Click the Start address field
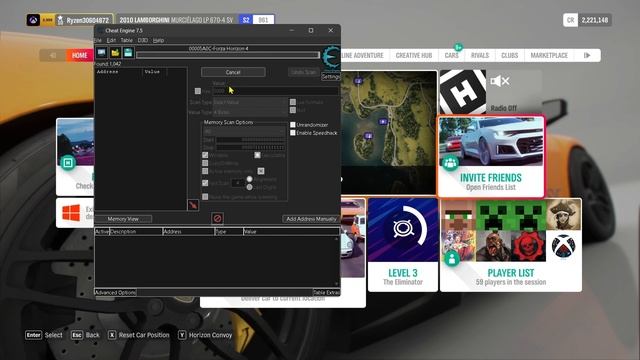The height and width of the screenshot is (360, 640). pos(251,140)
